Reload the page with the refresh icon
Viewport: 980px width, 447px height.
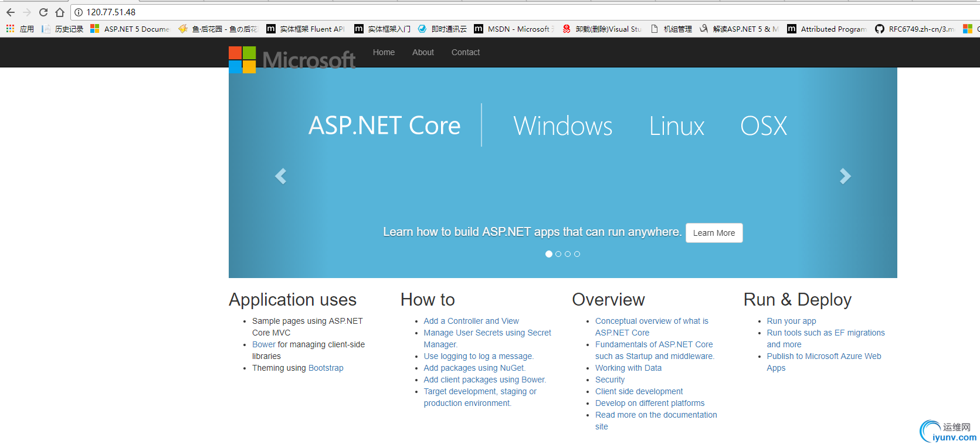pyautogui.click(x=43, y=12)
